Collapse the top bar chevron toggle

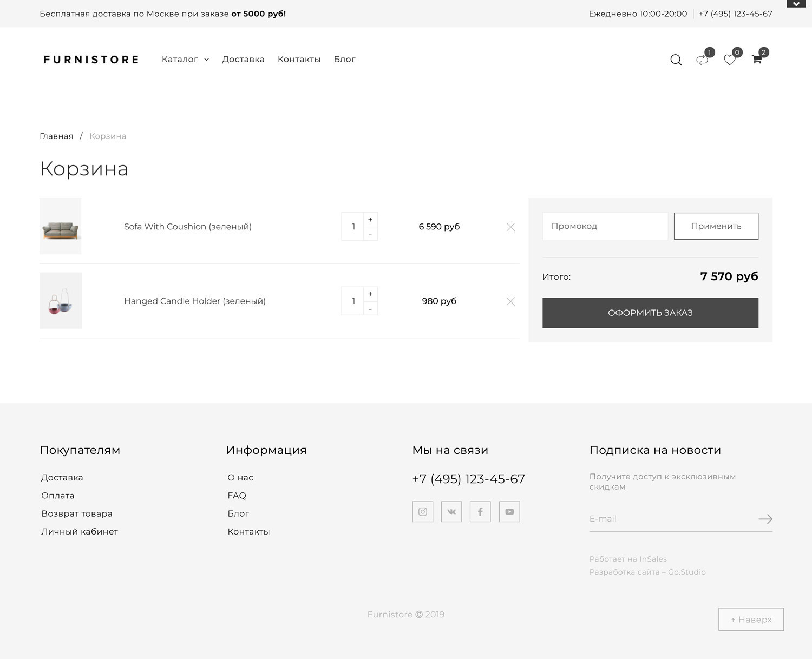(x=796, y=4)
